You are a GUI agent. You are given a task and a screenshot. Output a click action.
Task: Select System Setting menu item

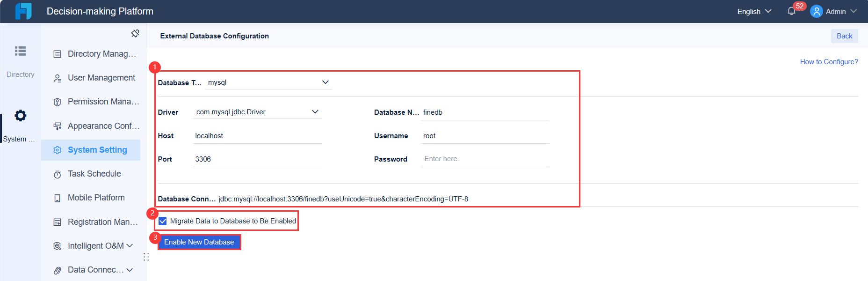91,150
